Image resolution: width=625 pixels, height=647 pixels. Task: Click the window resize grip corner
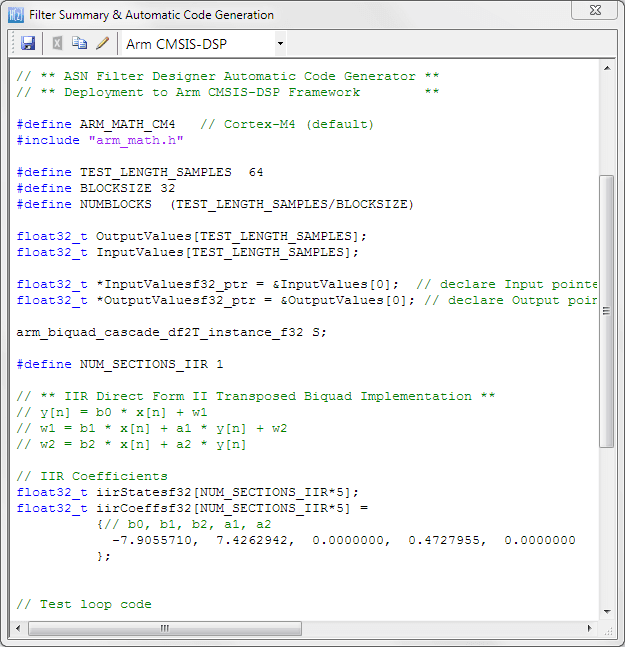pos(609,631)
